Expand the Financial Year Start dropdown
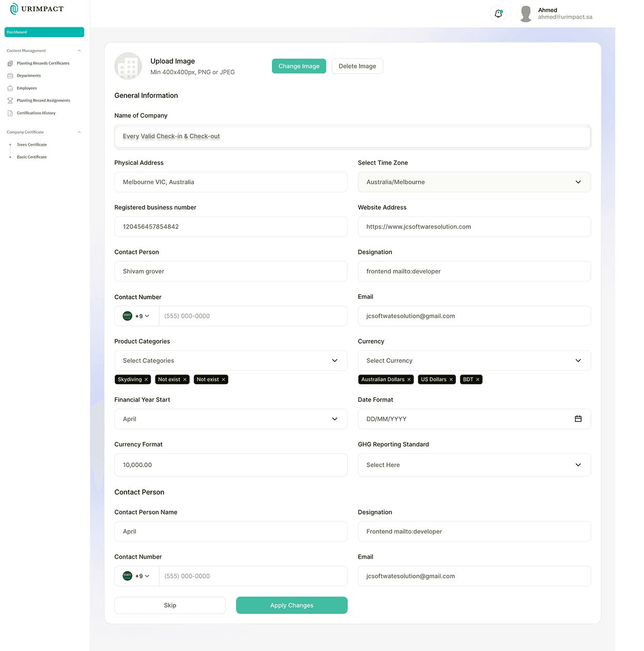 pos(230,419)
